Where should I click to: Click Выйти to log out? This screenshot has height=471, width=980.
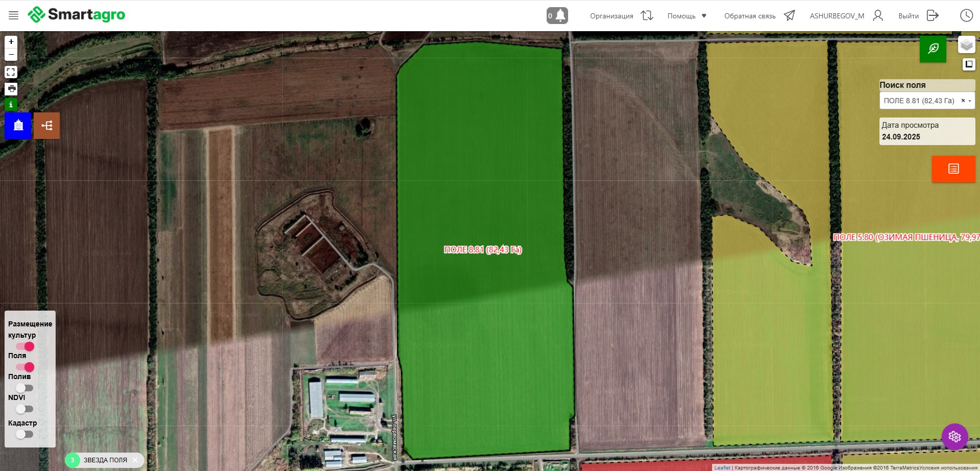(918, 16)
